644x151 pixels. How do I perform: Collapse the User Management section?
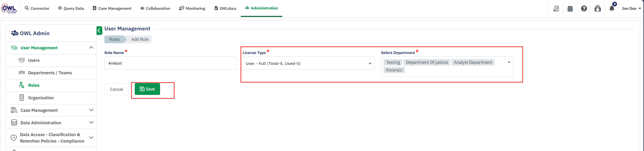tap(91, 48)
